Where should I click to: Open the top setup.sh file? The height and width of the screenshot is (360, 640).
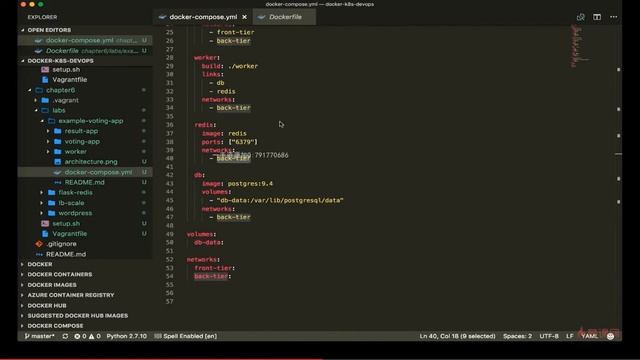pos(66,70)
